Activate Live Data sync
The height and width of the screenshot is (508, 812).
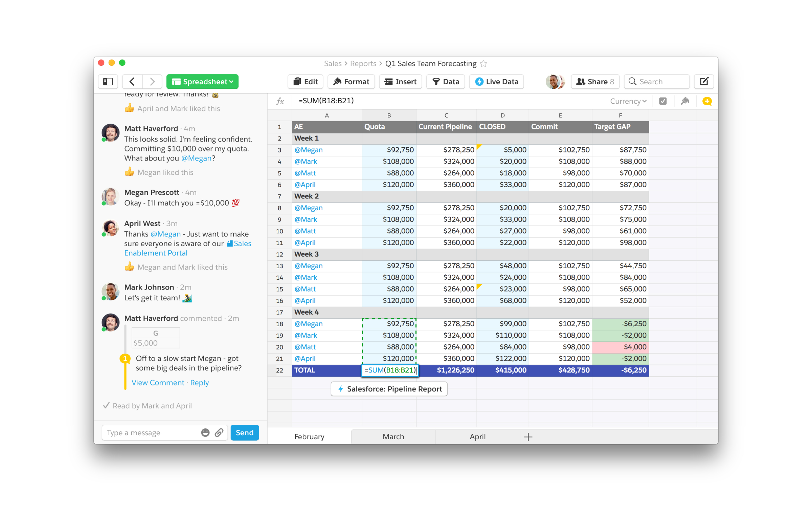tap(496, 82)
